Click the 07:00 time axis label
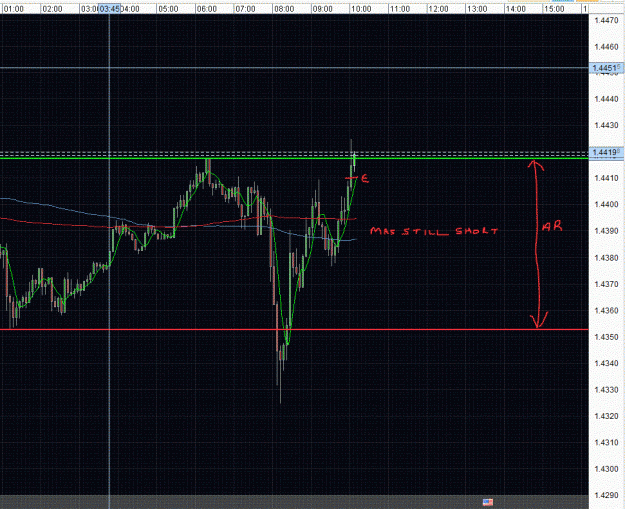Viewport: 625px width, 509px height. pyautogui.click(x=246, y=9)
